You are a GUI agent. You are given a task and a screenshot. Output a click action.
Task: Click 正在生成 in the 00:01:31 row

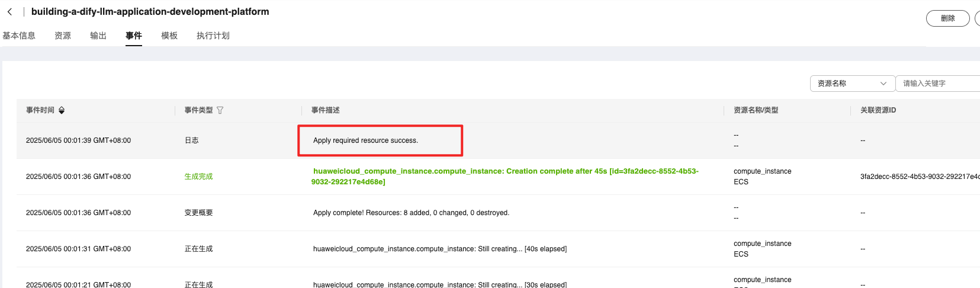(x=198, y=249)
